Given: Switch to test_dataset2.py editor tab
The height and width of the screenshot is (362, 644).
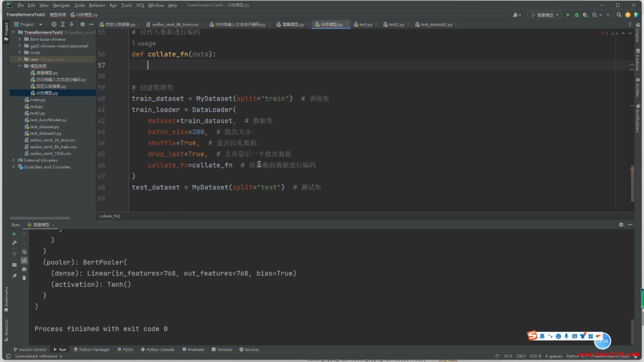Looking at the screenshot, I should [436, 24].
